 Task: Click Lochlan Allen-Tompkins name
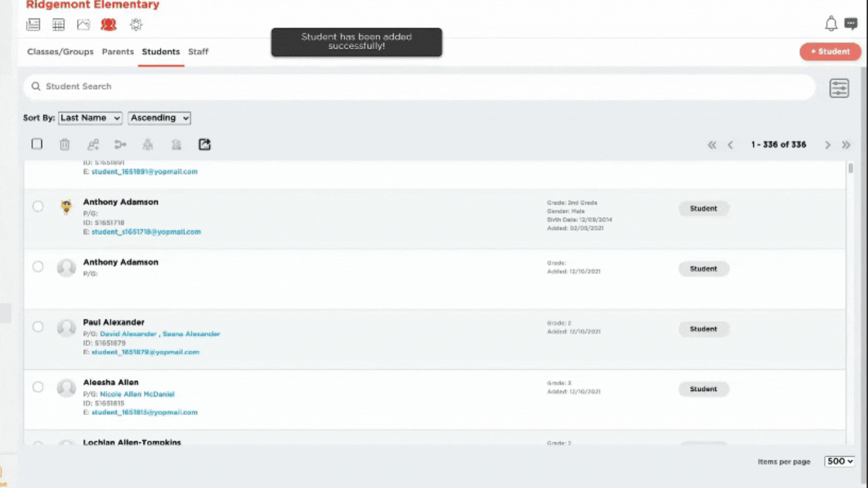coord(132,442)
